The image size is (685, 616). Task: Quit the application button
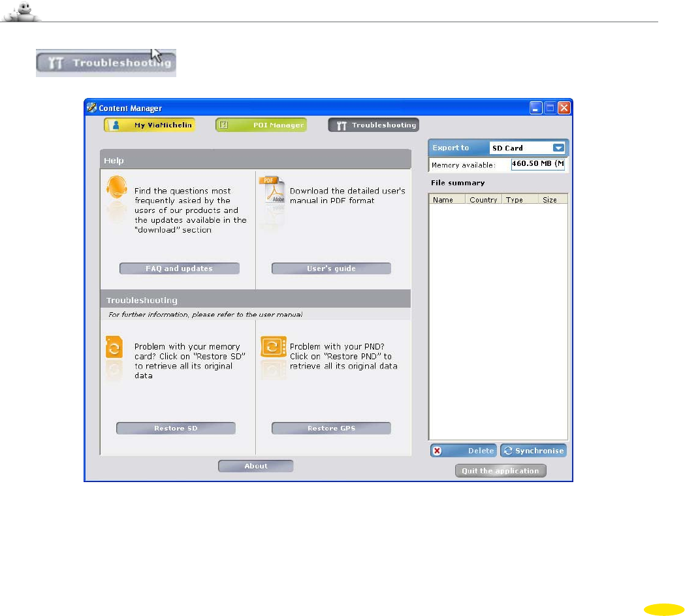500,470
